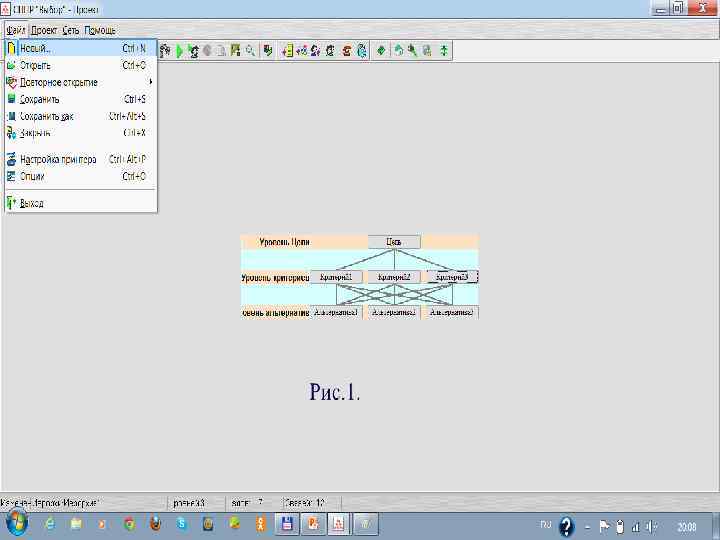
Task: Open the Сеть menu
Action: tap(71, 30)
